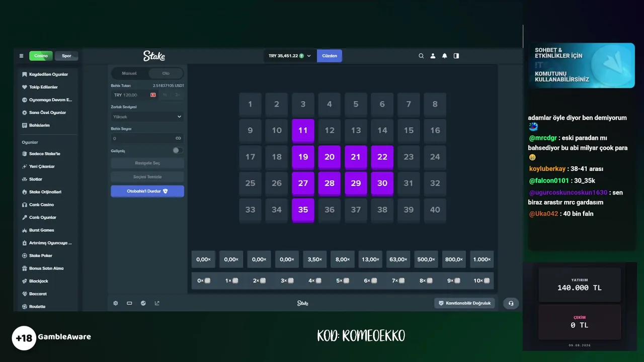The image size is (644, 362).
Task: Expand the TRY balance currency dropdown
Action: click(x=290, y=56)
